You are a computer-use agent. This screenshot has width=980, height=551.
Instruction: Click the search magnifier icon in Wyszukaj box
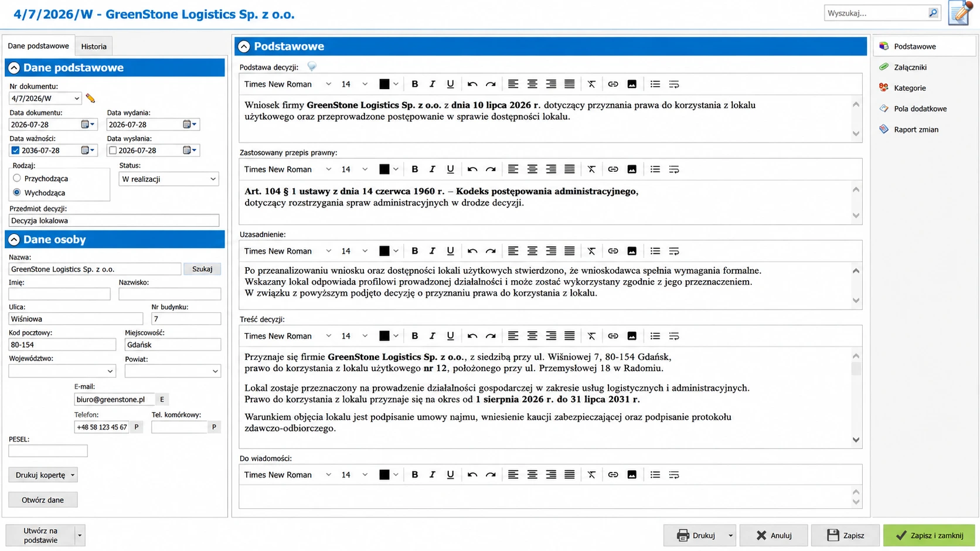coord(933,13)
